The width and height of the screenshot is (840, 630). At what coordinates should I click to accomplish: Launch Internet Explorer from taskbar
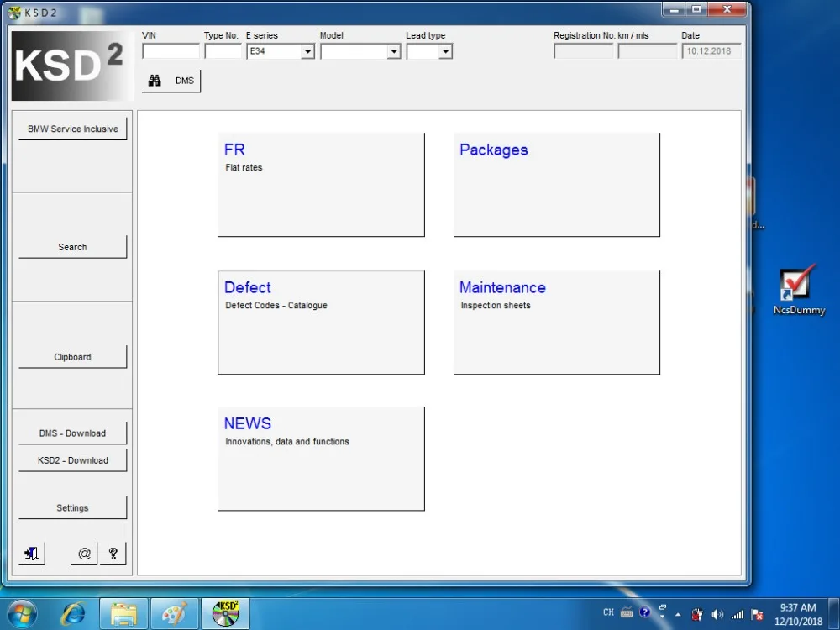tap(73, 614)
